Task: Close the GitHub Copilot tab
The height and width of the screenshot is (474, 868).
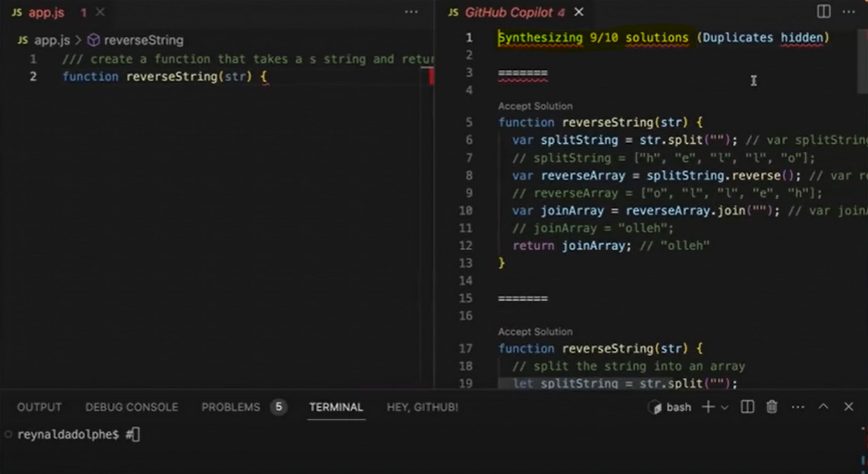Action: click(x=579, y=12)
